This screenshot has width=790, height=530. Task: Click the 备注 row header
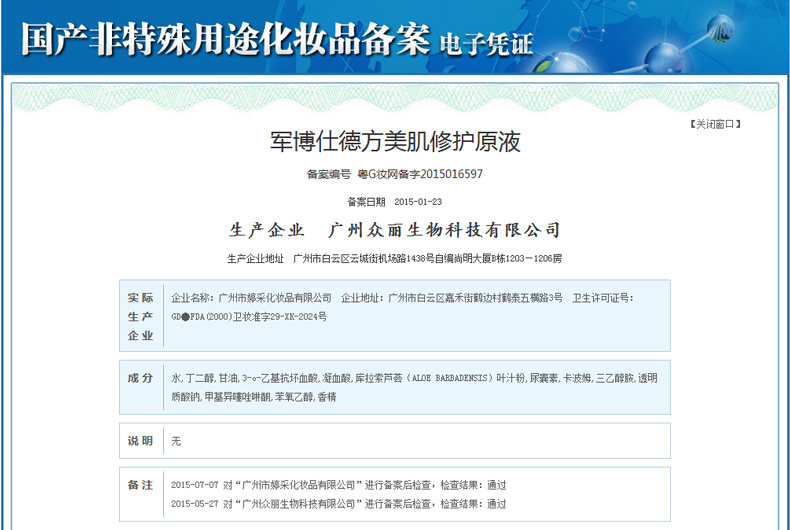coord(140,485)
